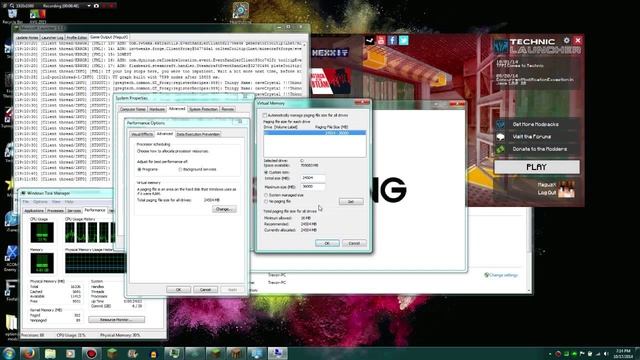Select the Attack of the B-Team modpack
Image resolution: width=640 pixels, height=360 pixels.
[331, 81]
